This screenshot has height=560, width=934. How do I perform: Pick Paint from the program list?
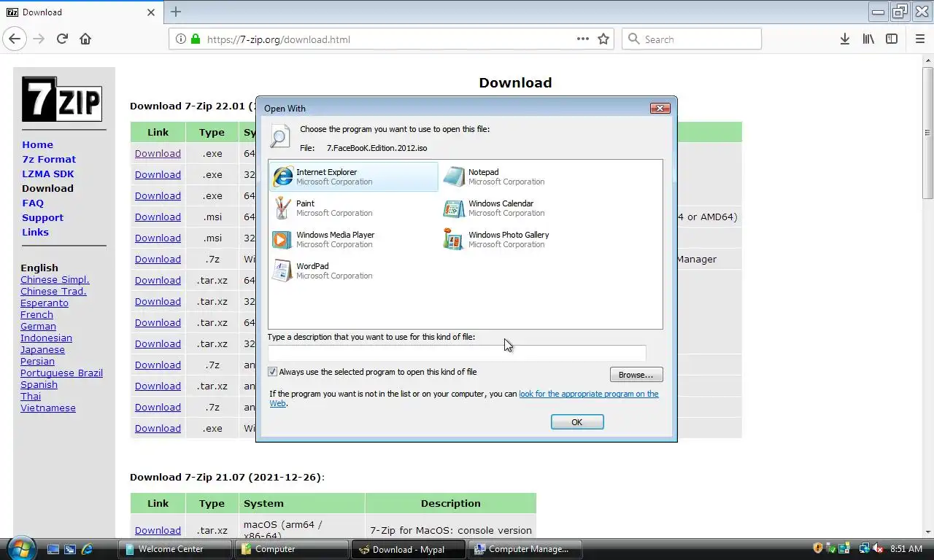[x=322, y=209]
